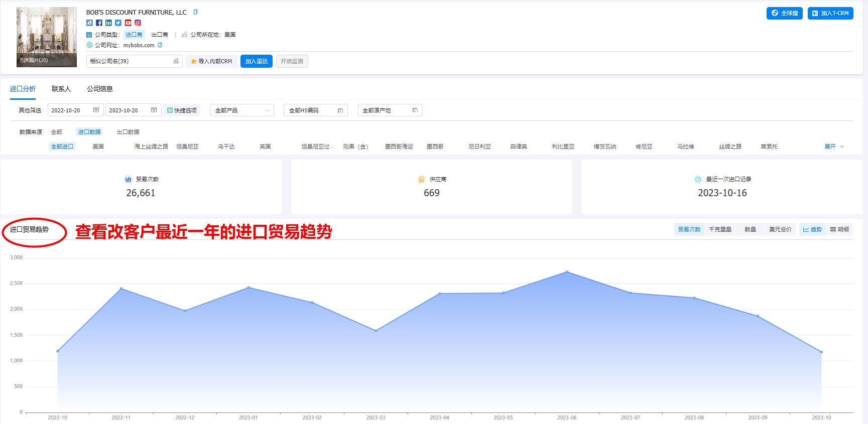868x424 pixels.
Task: Filter imports by 肯尼亚
Action: [644, 147]
